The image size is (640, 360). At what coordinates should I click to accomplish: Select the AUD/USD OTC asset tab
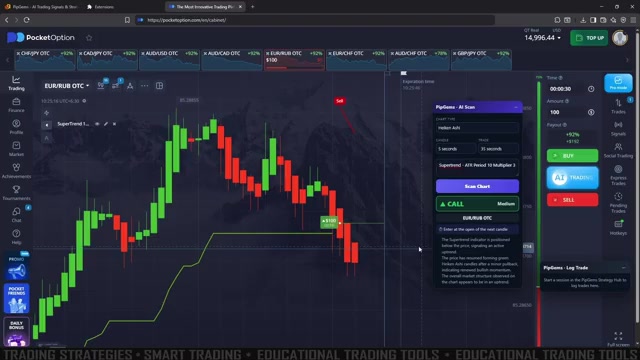click(169, 60)
